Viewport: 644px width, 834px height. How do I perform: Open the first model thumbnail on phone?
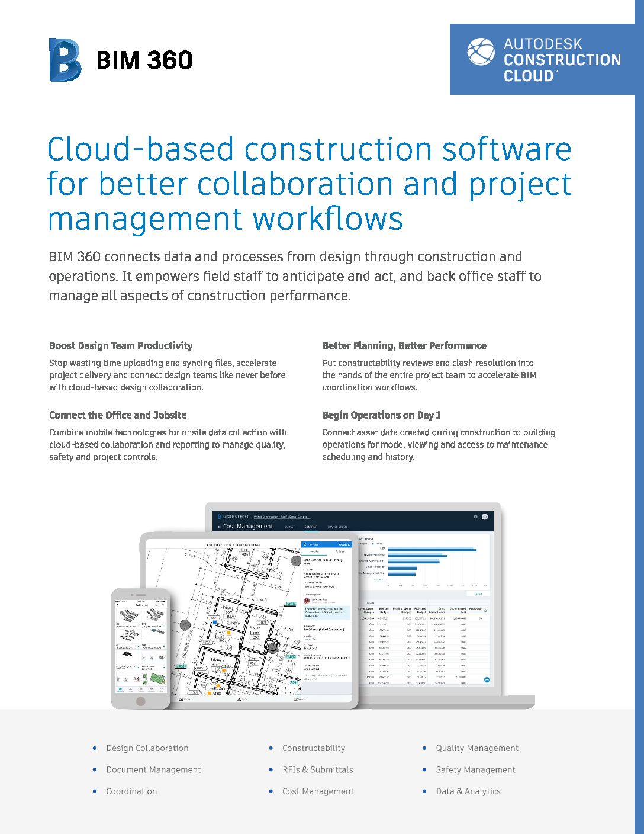point(127,615)
